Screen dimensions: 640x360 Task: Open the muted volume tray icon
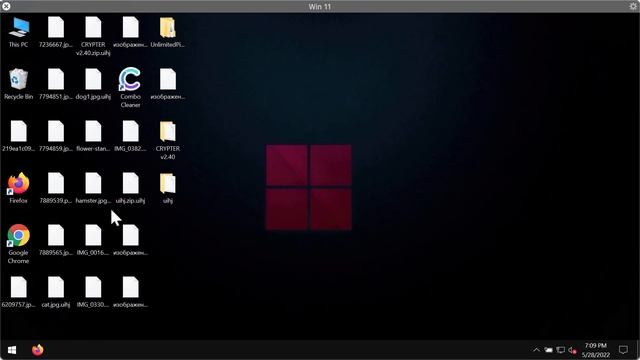pos(573,350)
